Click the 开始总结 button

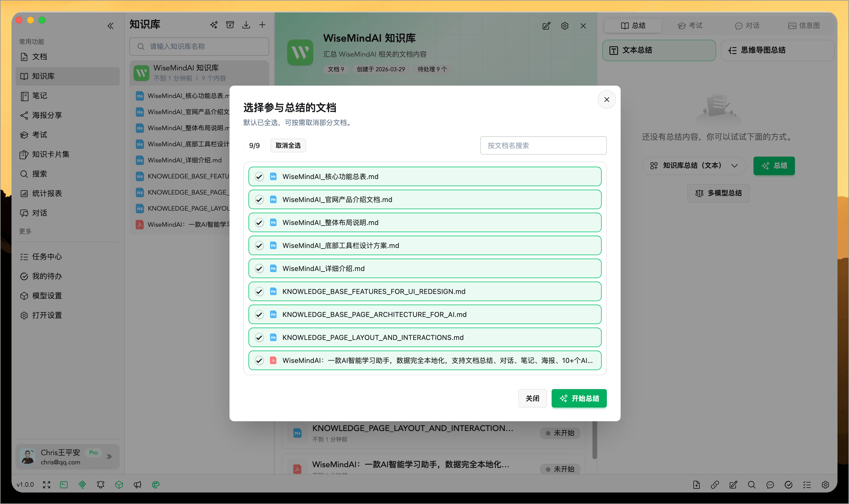pos(579,398)
